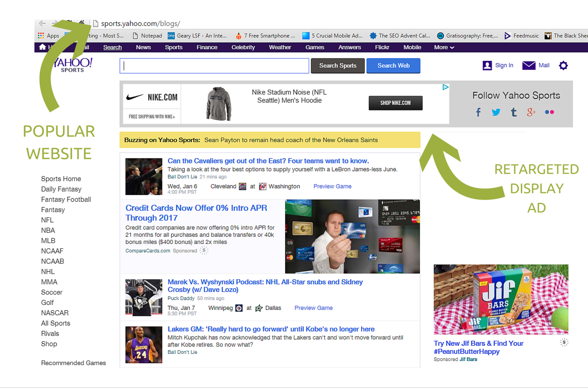The image size is (588, 388).
Task: Click the credit cards ad image
Action: click(x=353, y=236)
